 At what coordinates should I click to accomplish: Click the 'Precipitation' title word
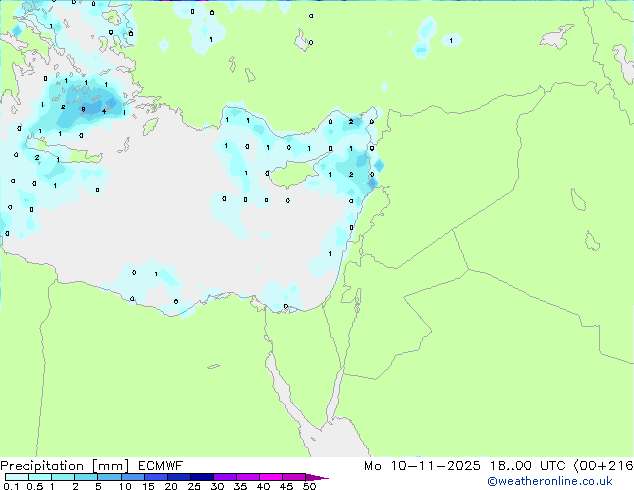click(42, 466)
